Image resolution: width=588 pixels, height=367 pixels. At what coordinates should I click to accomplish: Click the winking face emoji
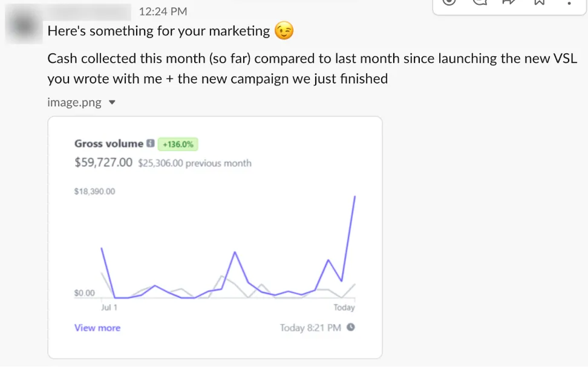[284, 31]
